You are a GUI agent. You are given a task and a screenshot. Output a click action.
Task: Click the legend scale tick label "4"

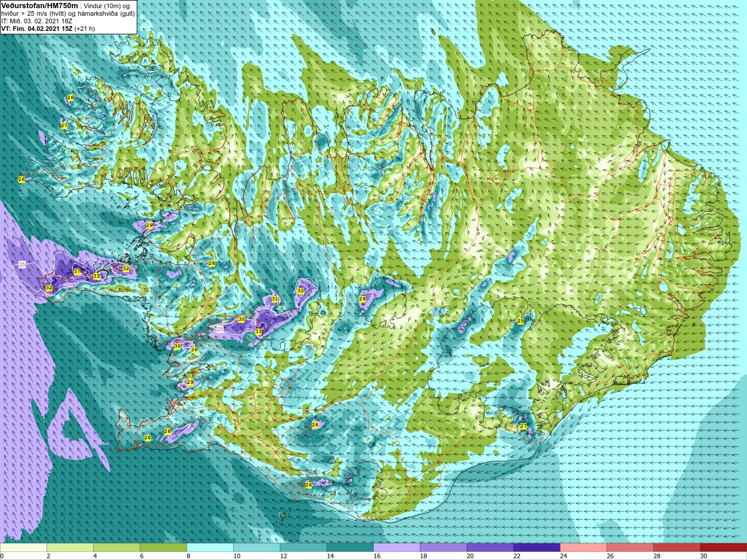point(95,556)
